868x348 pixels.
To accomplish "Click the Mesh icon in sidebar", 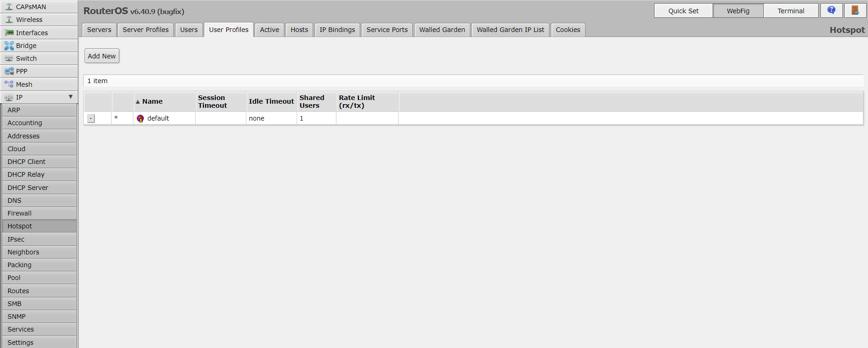I will click(x=9, y=84).
